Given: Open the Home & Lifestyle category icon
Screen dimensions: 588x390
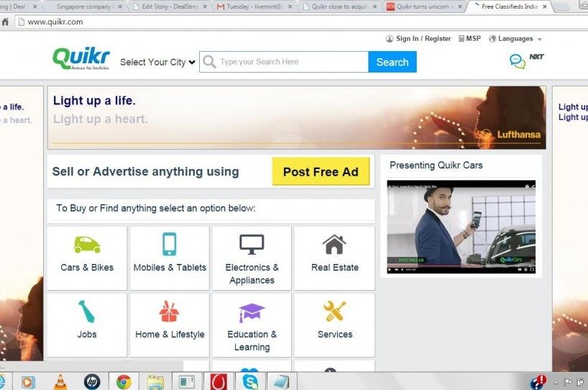Looking at the screenshot, I should [x=170, y=312].
